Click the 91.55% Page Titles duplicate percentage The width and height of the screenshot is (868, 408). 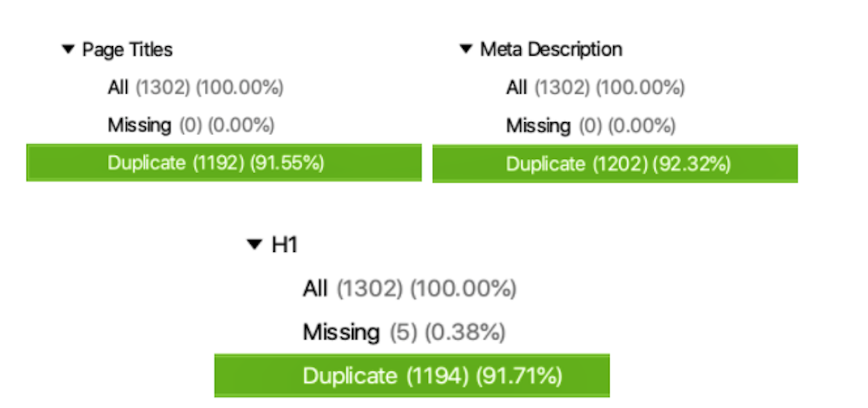[x=288, y=164]
